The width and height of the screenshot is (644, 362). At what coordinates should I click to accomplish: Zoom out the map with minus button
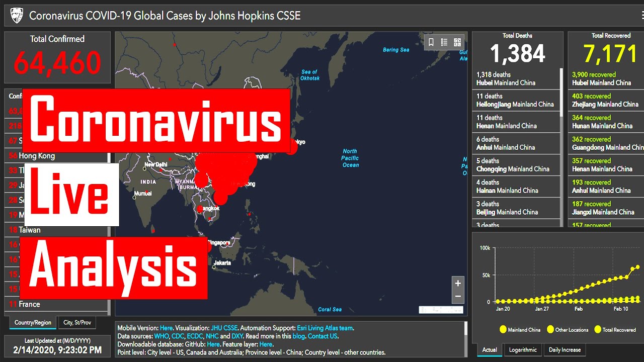pos(458,296)
